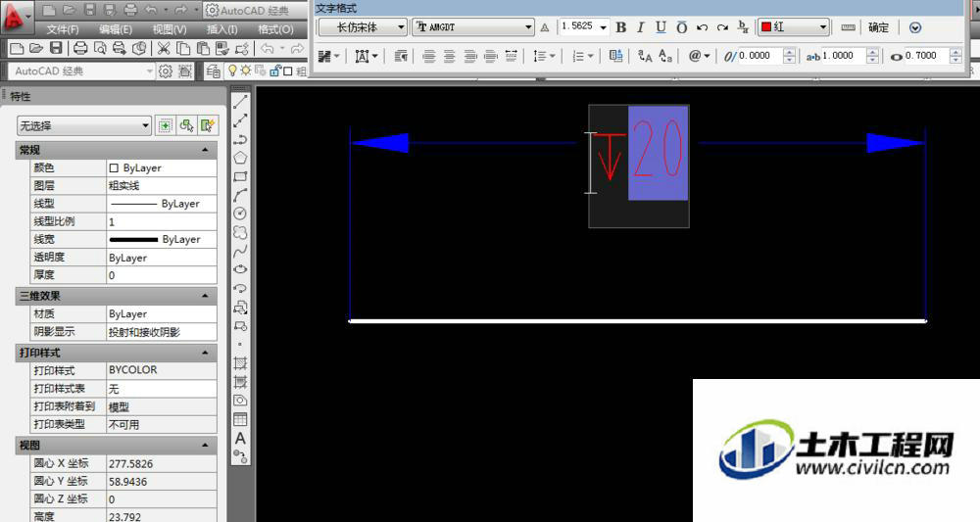The height and width of the screenshot is (522, 980).
Task: Toggle Italic text formatting
Action: pyautogui.click(x=641, y=27)
